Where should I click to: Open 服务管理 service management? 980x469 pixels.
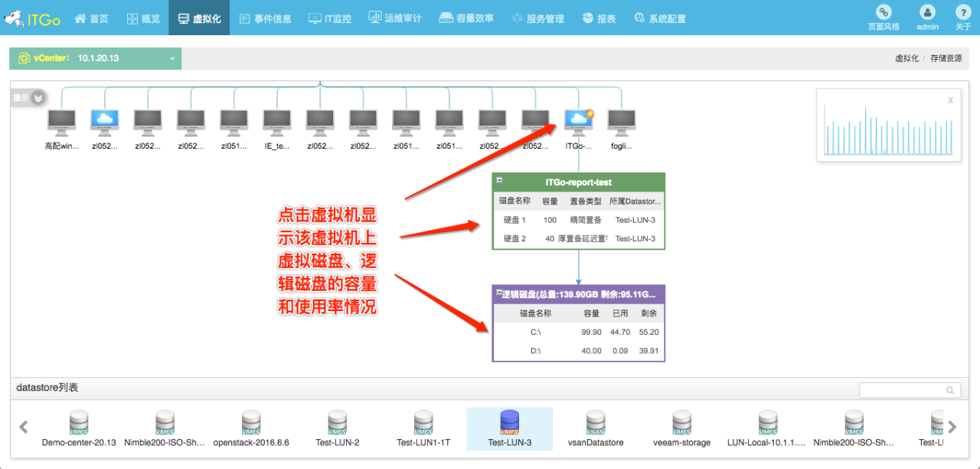point(537,18)
